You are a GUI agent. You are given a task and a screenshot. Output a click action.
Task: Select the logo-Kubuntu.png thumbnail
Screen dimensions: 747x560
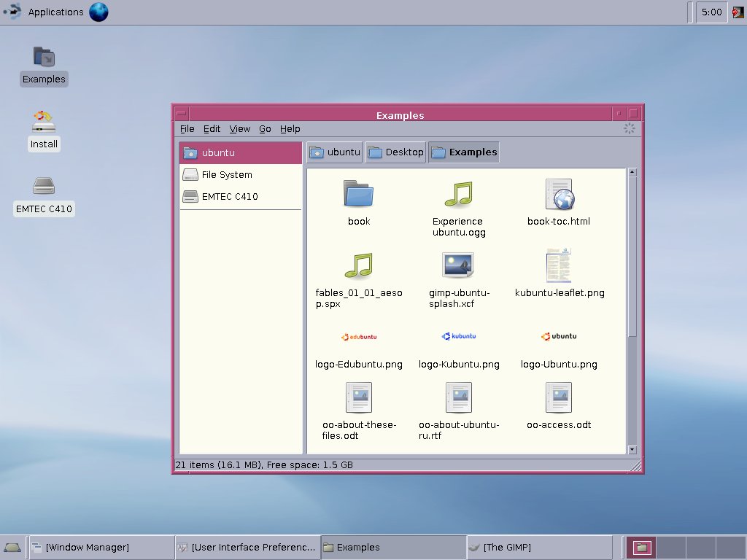(459, 336)
